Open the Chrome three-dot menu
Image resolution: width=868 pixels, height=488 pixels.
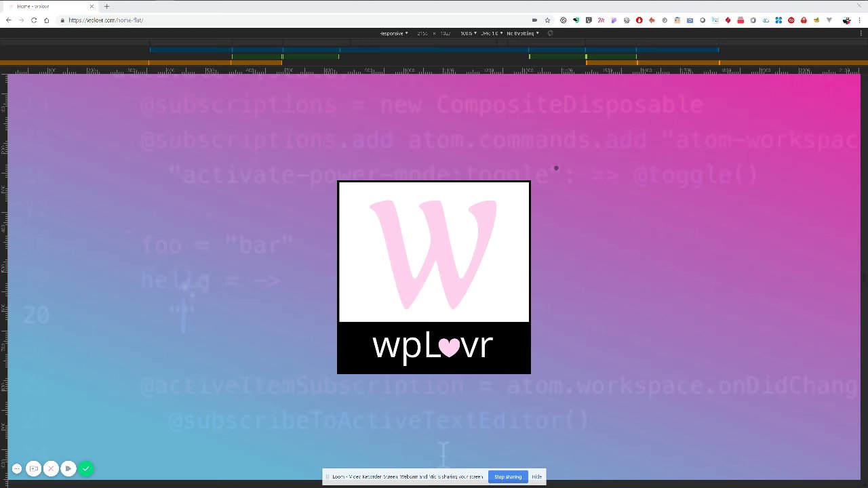pos(860,20)
